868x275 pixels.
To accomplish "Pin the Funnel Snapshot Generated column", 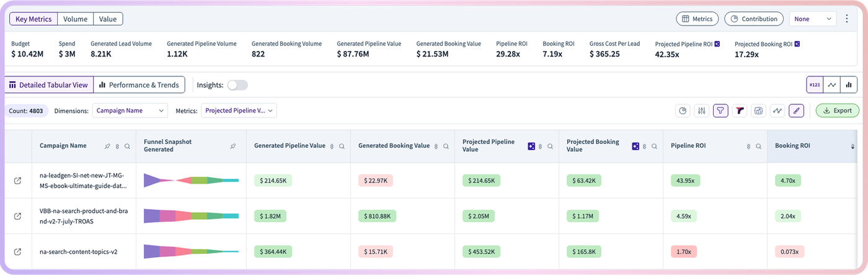I will point(233,147).
